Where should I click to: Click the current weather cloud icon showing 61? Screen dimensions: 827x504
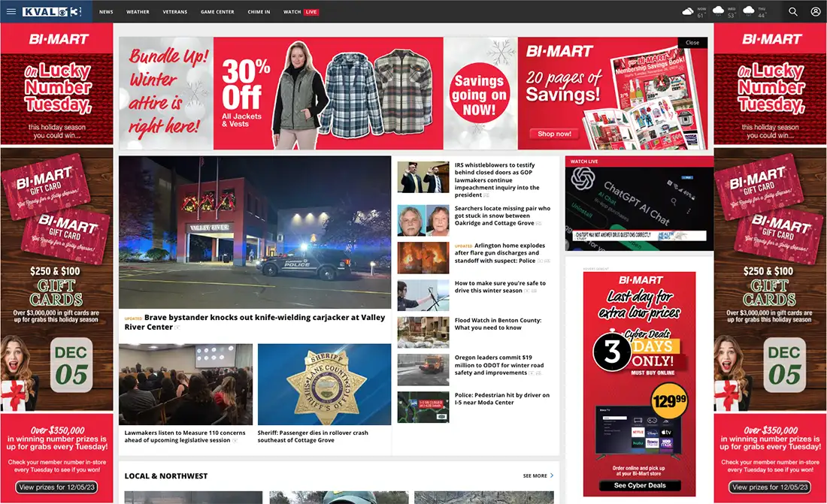(688, 11)
